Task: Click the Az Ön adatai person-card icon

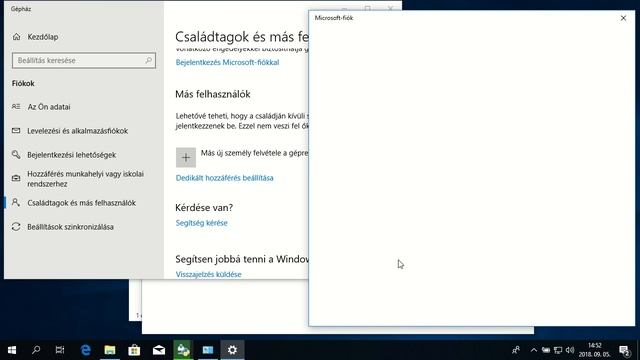Action: pos(16,107)
